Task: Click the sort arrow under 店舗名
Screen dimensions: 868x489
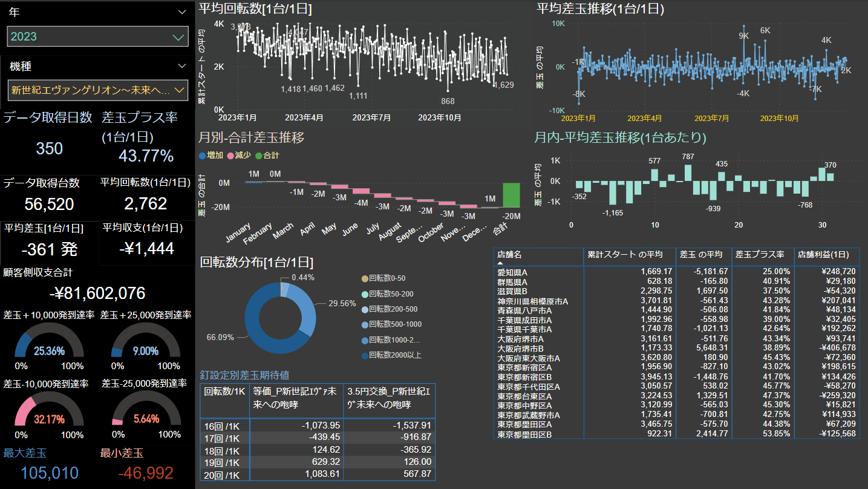Action: pos(500,263)
